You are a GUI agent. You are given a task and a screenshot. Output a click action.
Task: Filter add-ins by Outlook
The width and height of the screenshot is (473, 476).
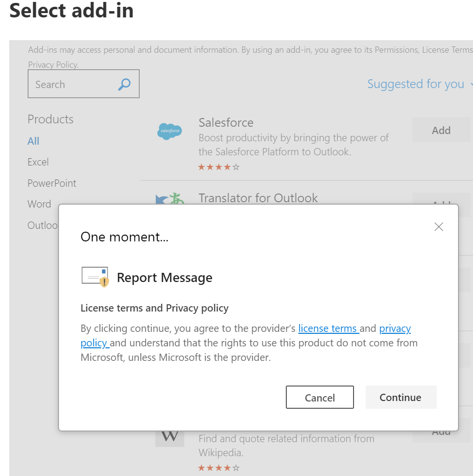click(43, 225)
